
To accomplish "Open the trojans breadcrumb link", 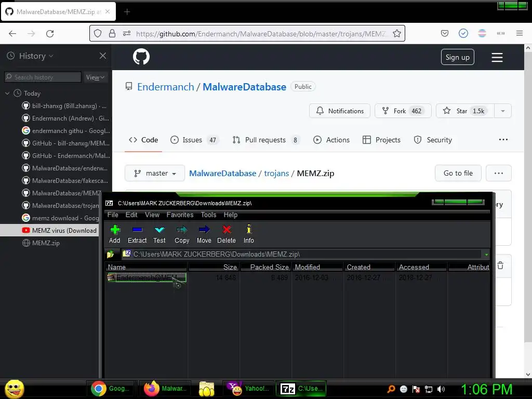I will point(276,173).
